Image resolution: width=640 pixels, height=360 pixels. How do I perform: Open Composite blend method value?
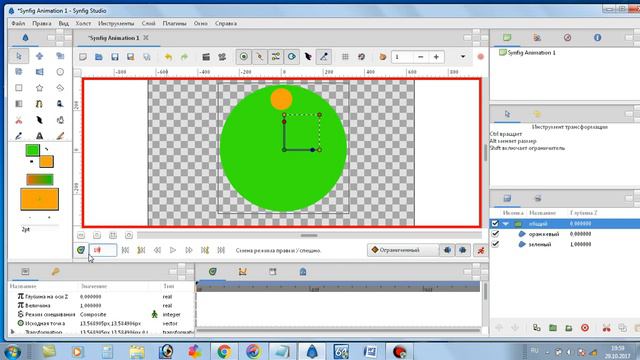[x=93, y=314]
